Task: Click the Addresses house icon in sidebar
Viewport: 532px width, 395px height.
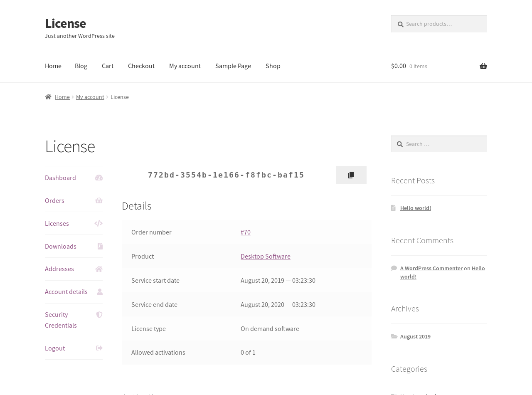Action: pos(99,269)
